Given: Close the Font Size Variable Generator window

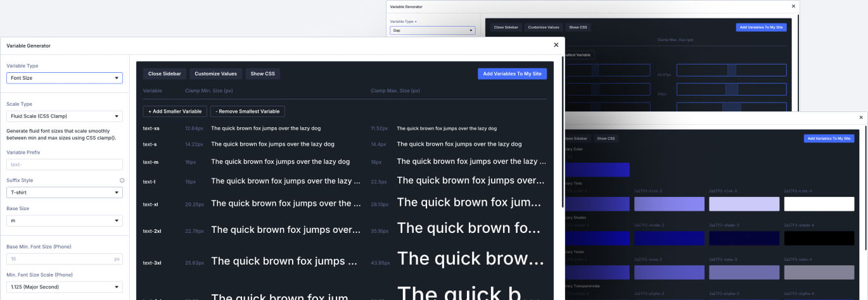Looking at the screenshot, I should (x=556, y=45).
